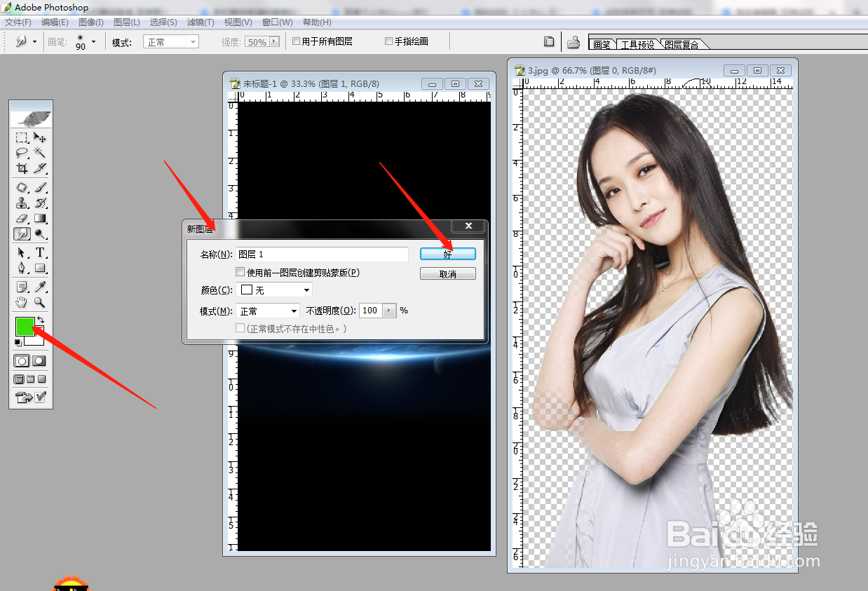
Task: Switch to the 画笔 palette tab
Action: point(602,44)
